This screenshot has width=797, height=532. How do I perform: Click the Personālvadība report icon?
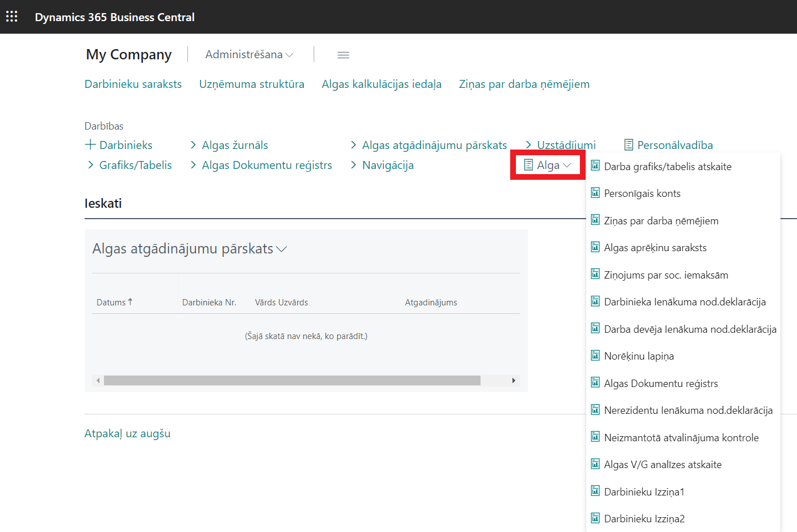point(628,145)
